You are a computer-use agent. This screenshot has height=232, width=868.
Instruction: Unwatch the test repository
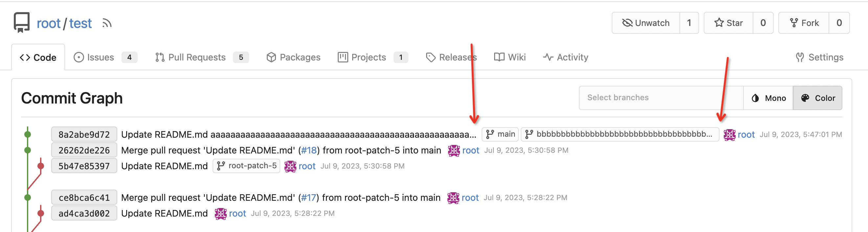[x=646, y=23]
